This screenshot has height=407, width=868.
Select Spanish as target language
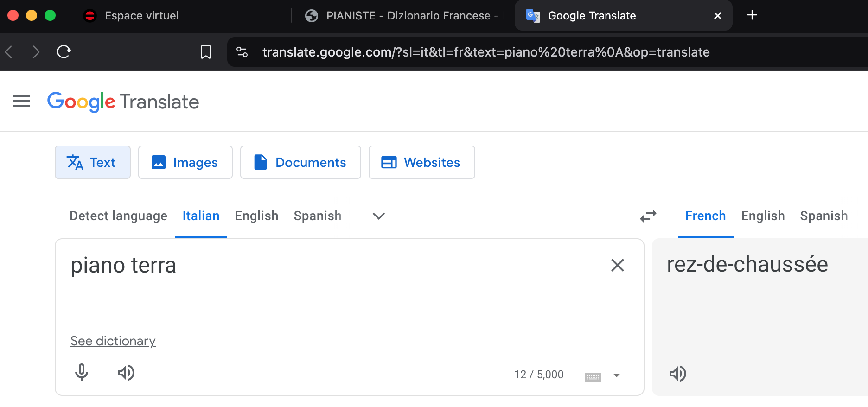coord(824,216)
